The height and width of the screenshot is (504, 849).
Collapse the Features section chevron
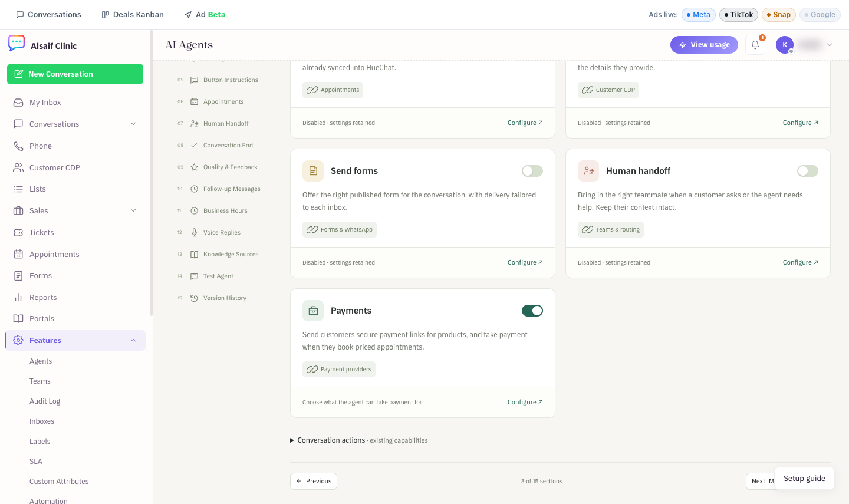pos(133,341)
